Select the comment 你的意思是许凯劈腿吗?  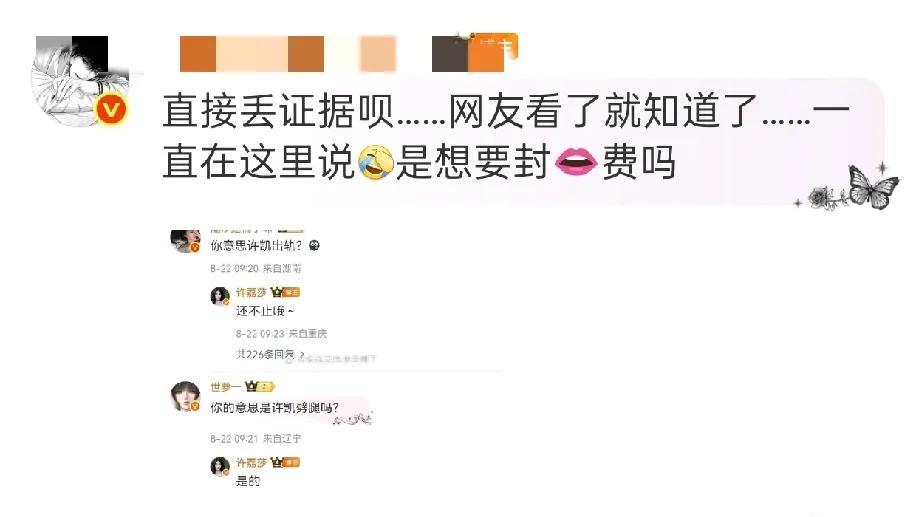(275, 408)
